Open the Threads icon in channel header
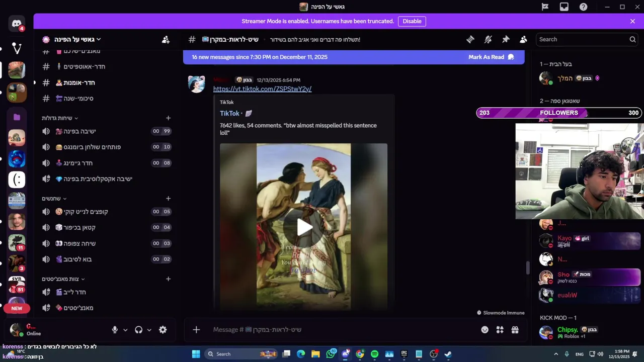 pyautogui.click(x=470, y=39)
